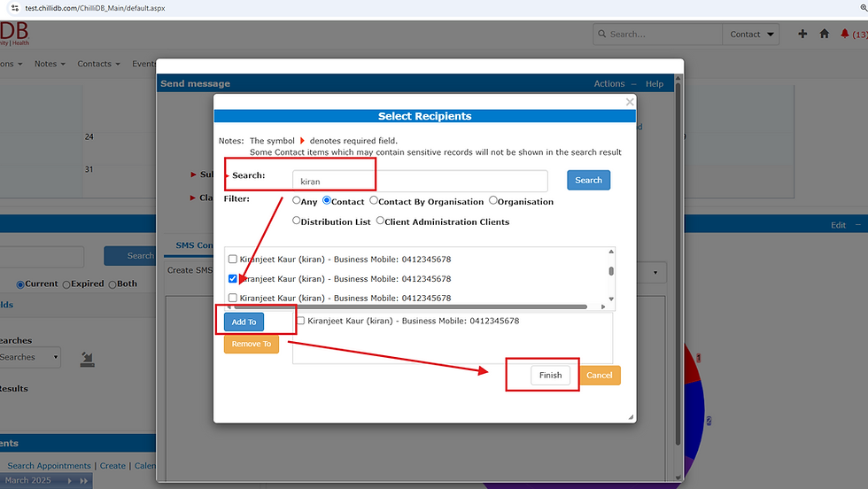
Task: Select Contact By Organisation radio button
Action: tap(374, 200)
